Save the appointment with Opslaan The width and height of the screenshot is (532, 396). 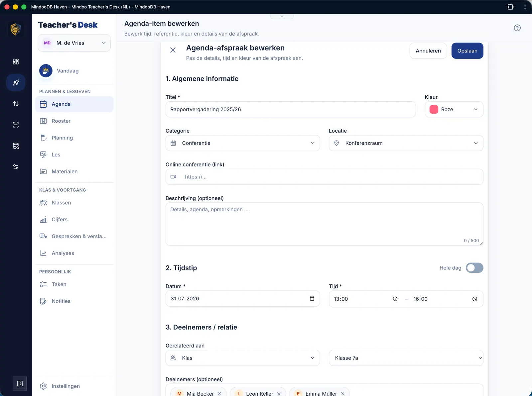(467, 51)
